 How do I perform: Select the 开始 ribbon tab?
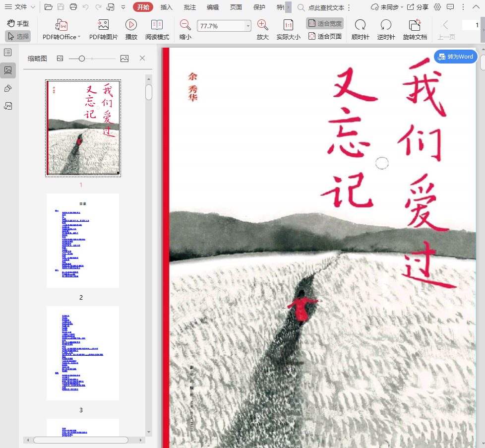coord(143,7)
